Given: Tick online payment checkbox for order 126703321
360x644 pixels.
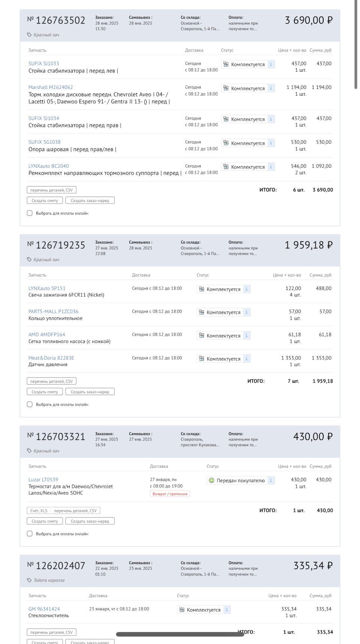Looking at the screenshot, I should (x=30, y=534).
